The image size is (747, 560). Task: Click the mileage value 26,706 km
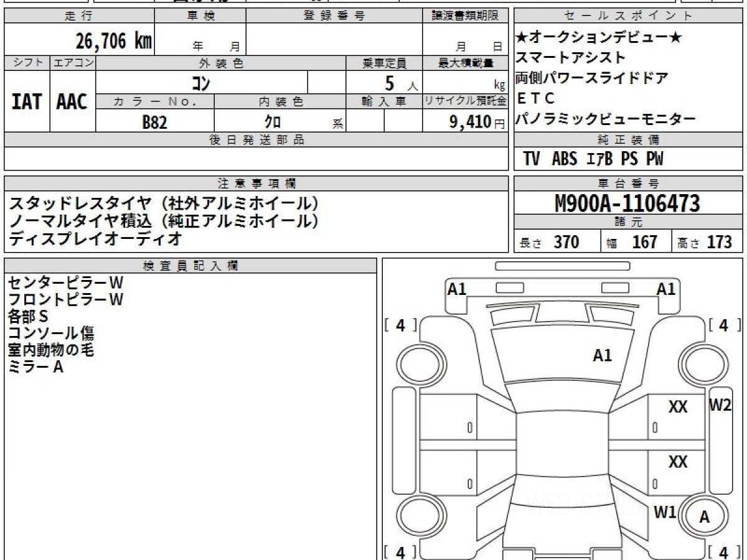(x=113, y=42)
